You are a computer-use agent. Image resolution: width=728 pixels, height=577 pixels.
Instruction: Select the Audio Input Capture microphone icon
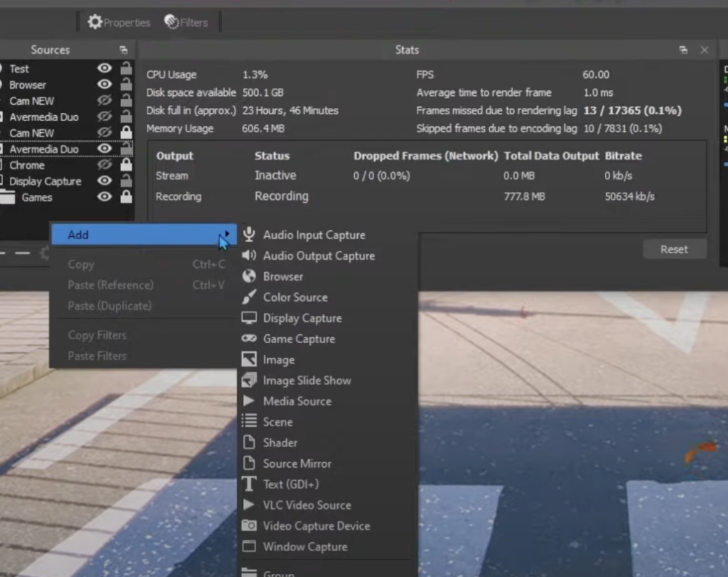pyautogui.click(x=248, y=235)
